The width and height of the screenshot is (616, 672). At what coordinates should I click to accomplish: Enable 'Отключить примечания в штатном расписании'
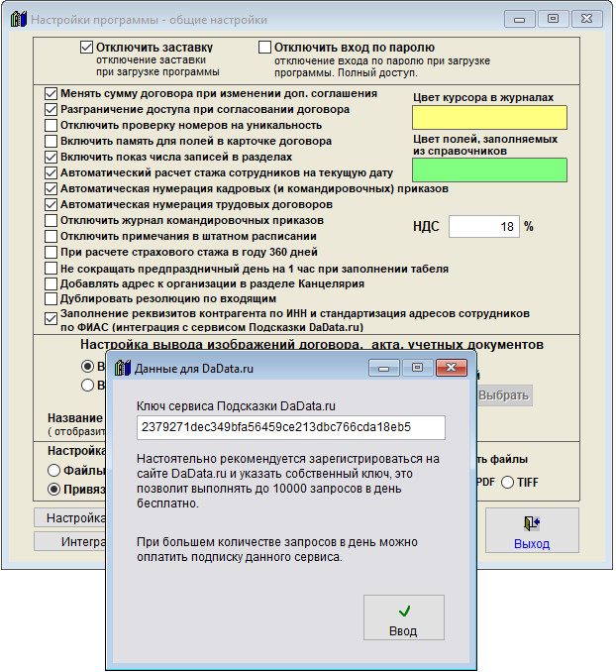coord(51,236)
